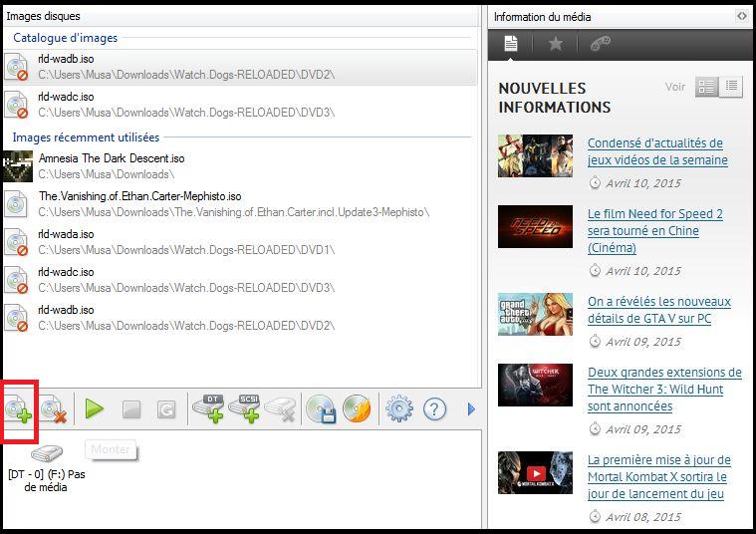Click the Remove image icon with red X
The image size is (756, 534).
[53, 410]
